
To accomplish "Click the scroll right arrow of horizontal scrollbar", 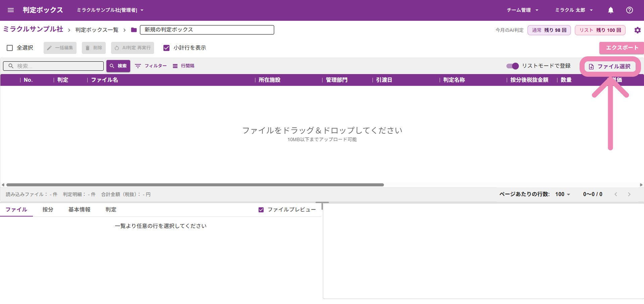I will [641, 185].
